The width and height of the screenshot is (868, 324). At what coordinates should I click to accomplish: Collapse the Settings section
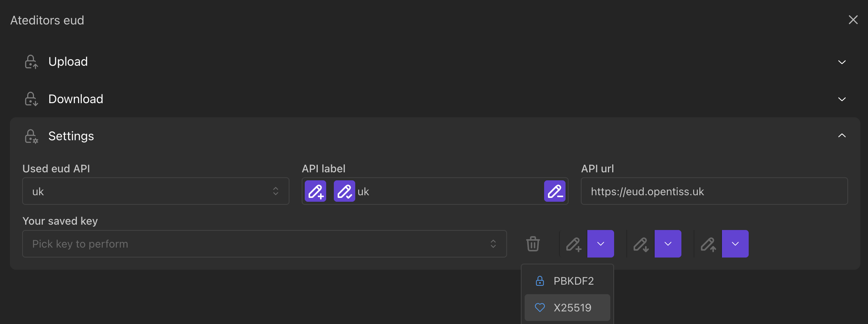[842, 136]
